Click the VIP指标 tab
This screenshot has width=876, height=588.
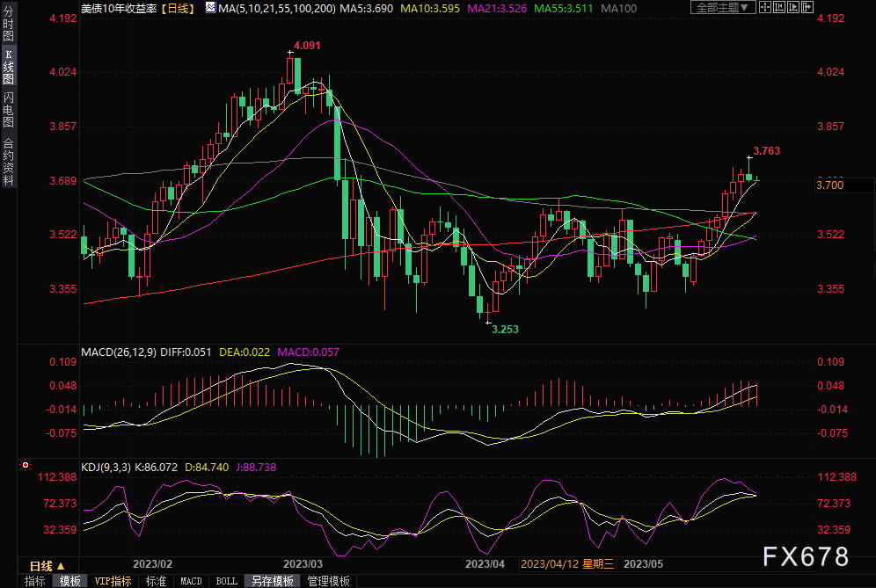point(113,581)
